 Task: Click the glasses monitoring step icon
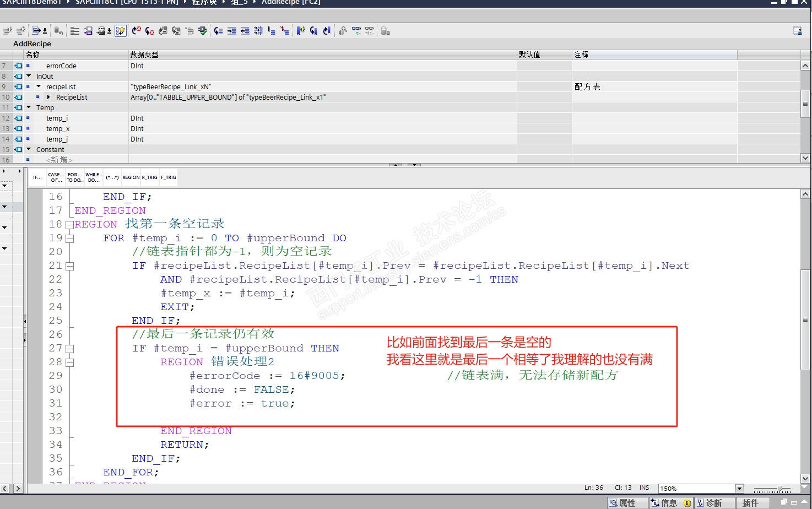(x=370, y=31)
